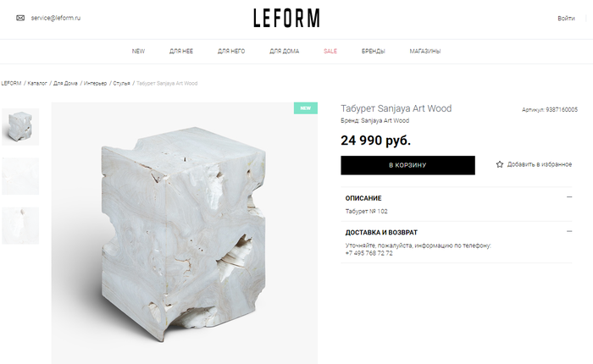The width and height of the screenshot is (593, 364).
Task: Collapse the ДОСТАВКА И ВОЗВРАТ section
Action: pos(569,231)
